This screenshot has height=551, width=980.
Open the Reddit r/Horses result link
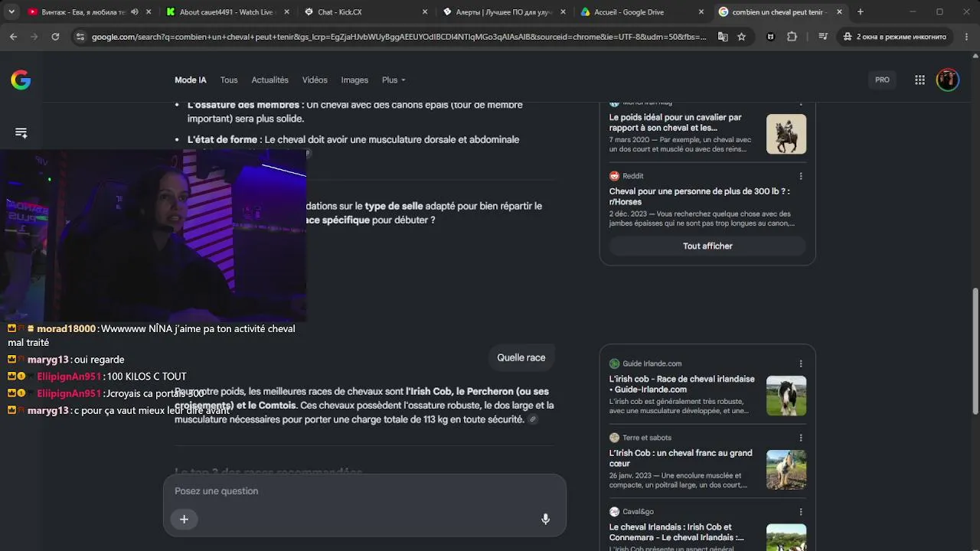699,197
